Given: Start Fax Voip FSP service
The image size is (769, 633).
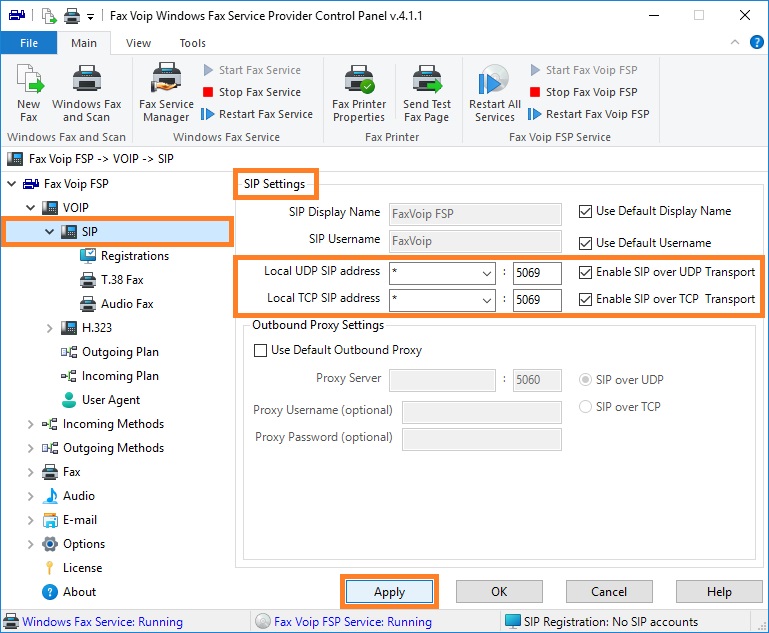Looking at the screenshot, I should point(584,70).
